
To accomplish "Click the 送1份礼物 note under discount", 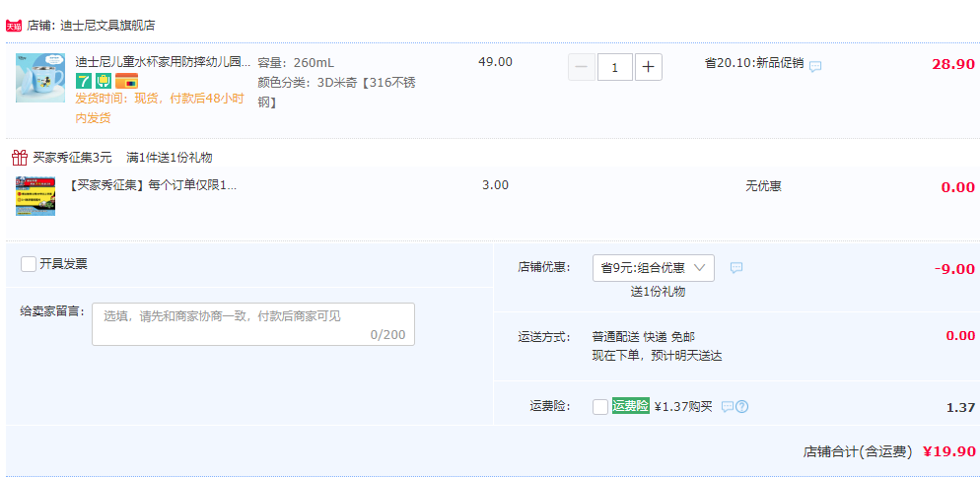I will point(658,292).
